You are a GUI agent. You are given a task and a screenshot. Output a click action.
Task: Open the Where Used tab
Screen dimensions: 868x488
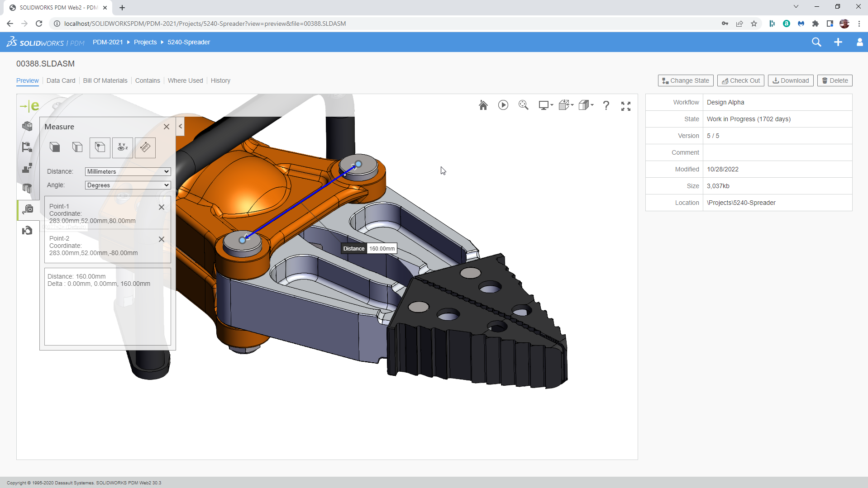point(185,81)
